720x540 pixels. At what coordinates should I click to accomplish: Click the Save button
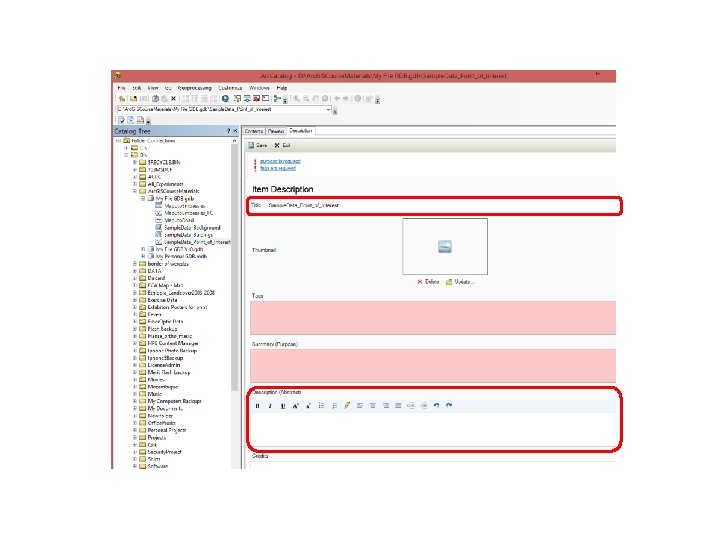[258, 145]
